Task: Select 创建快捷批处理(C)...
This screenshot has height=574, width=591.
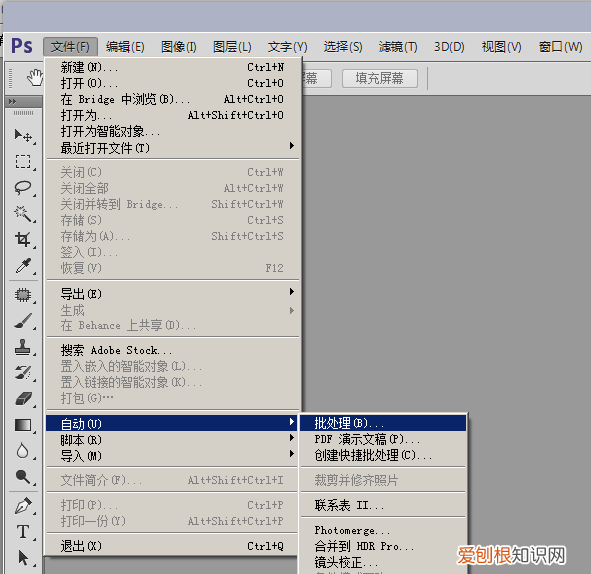Action: click(383, 455)
